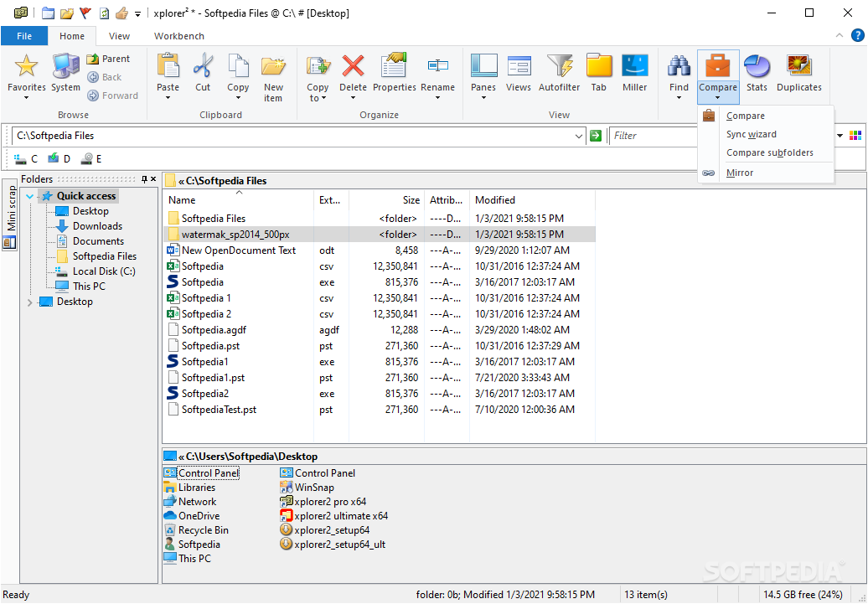Screen dimensions: 868x604
Task: Click the Rename icon
Action: tap(437, 66)
